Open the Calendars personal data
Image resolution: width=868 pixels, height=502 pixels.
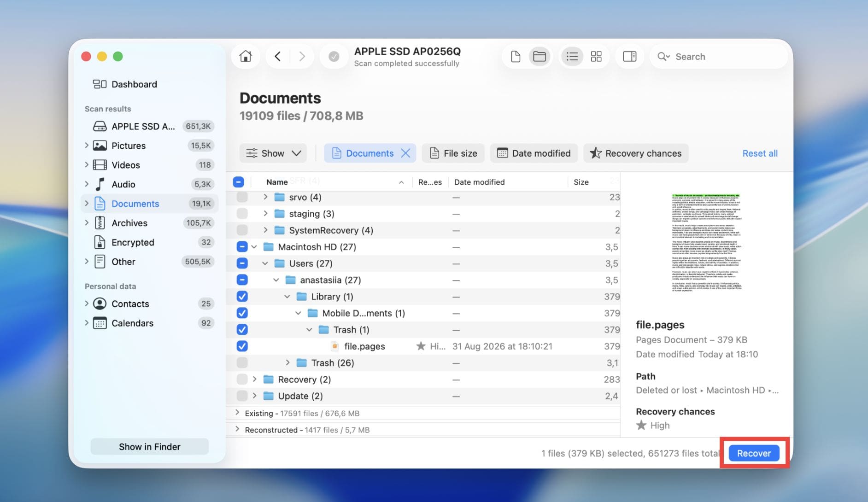150,323
